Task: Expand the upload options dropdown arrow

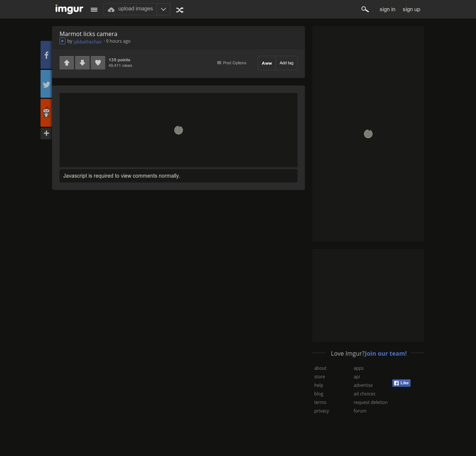Action: 163,9
